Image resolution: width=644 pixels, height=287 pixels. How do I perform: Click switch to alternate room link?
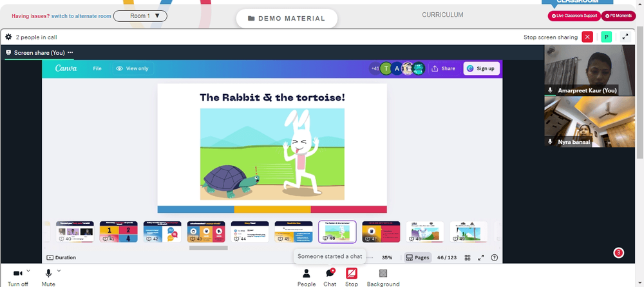(81, 16)
